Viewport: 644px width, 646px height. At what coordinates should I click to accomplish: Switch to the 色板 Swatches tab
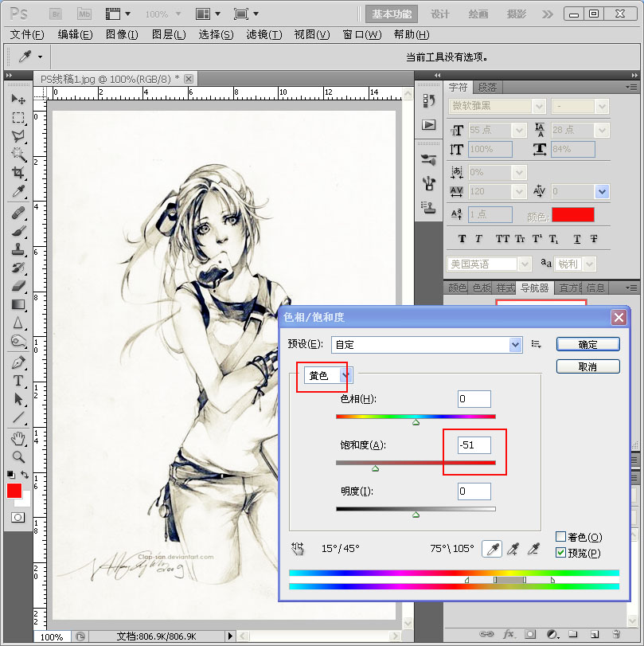[x=482, y=288]
